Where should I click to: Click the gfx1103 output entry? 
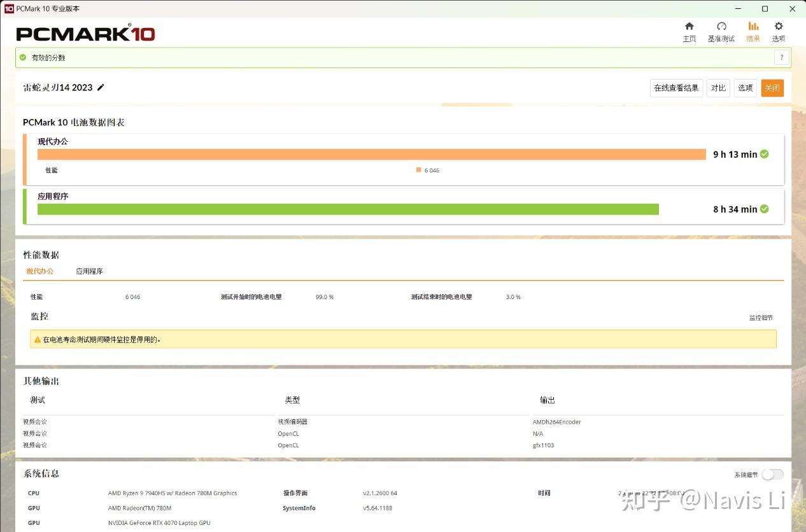pos(543,445)
